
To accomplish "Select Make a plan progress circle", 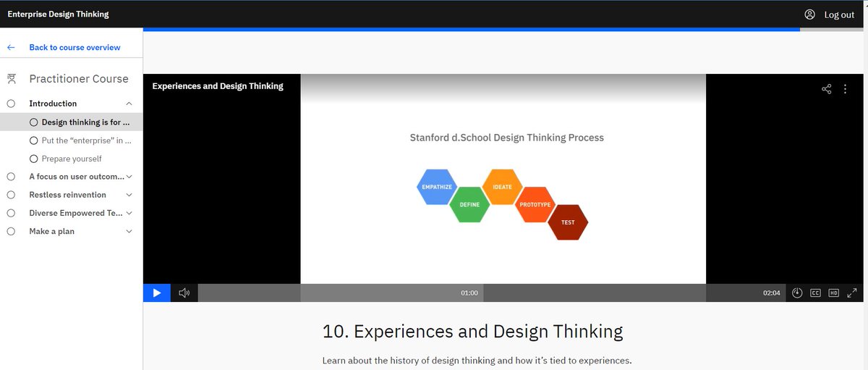I will (x=11, y=232).
